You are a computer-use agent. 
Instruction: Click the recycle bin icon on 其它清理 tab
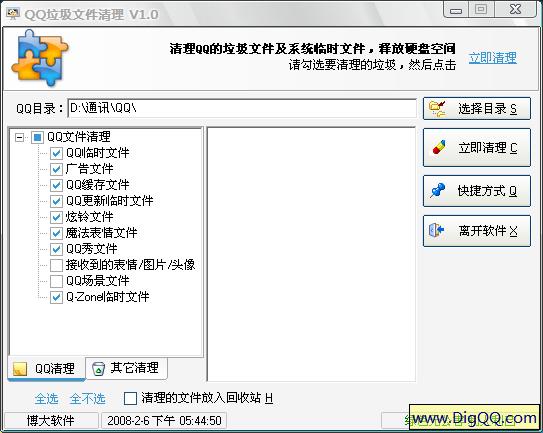coord(98,368)
